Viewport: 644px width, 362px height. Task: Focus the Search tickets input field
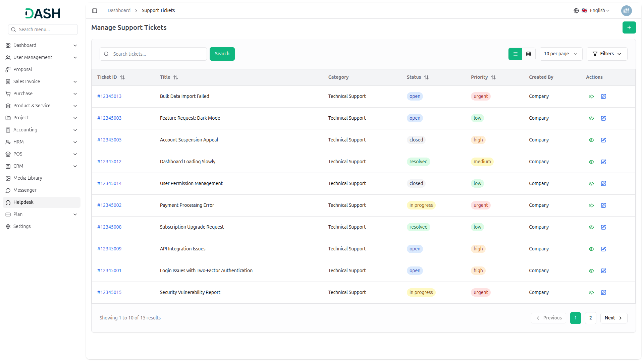click(158, 54)
